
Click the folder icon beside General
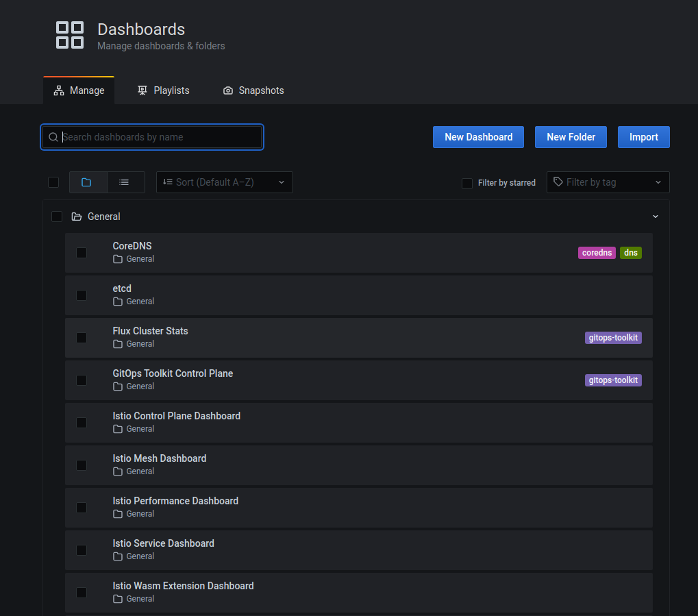click(x=76, y=216)
